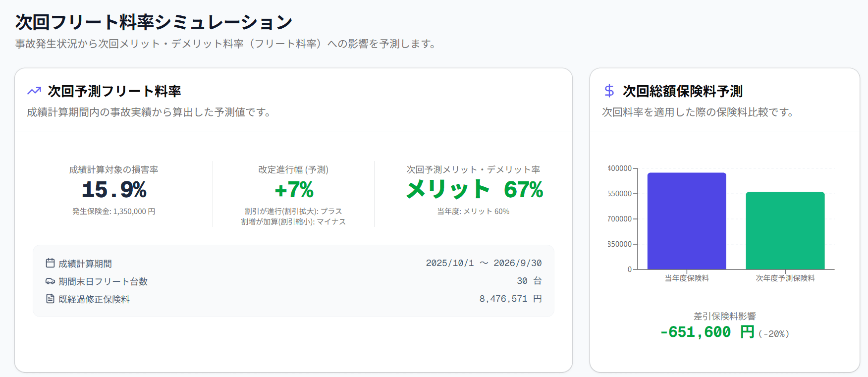
Task: Click the 当年度保険料 x-axis label
Action: (687, 278)
